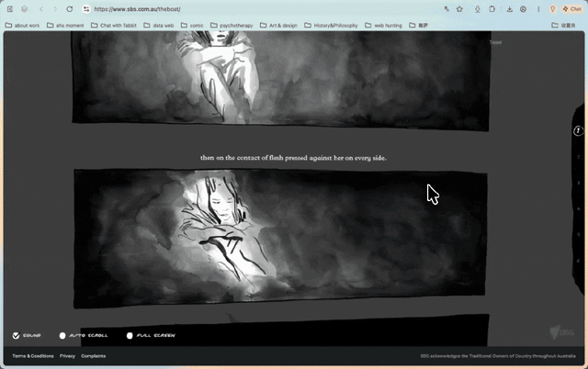Image resolution: width=588 pixels, height=369 pixels.
Task: Click the translate page icon
Action: [x=447, y=9]
